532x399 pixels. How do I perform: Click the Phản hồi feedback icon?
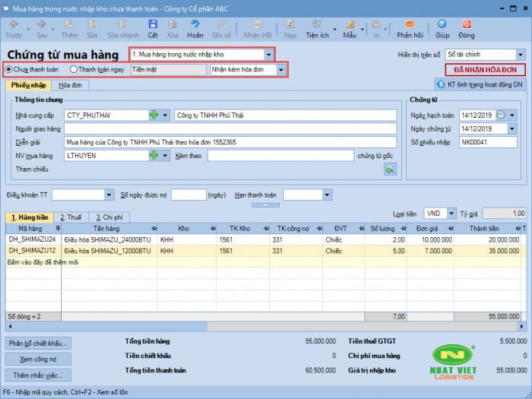coord(409,28)
